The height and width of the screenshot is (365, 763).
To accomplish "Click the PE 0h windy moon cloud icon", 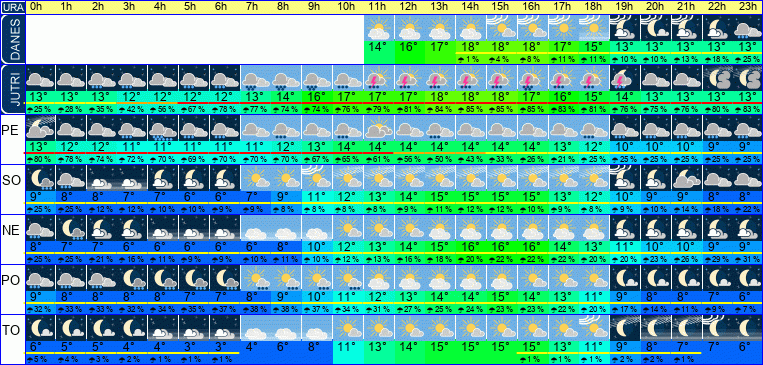I will 40,128.
